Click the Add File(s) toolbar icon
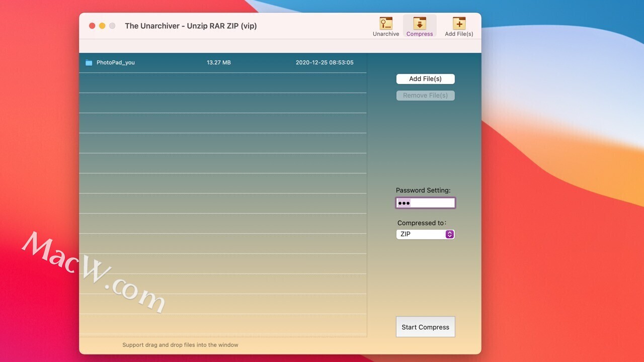The image size is (644, 362). point(459,27)
